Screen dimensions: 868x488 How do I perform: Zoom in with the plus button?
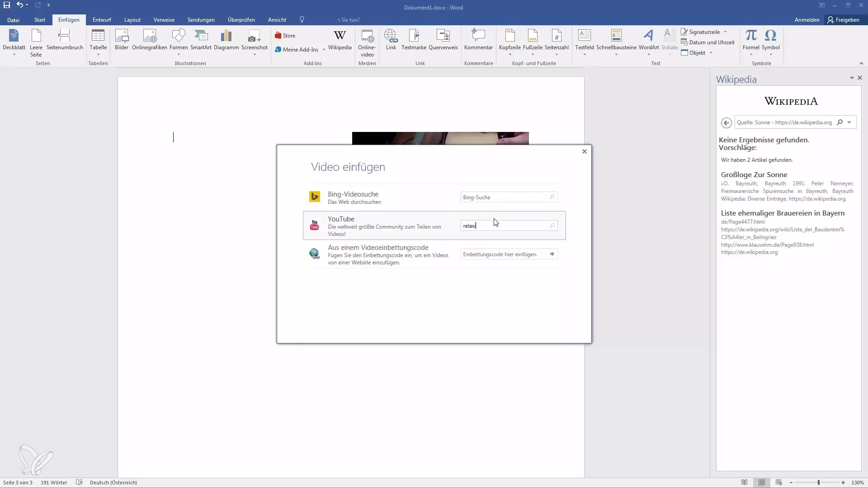coord(843,483)
